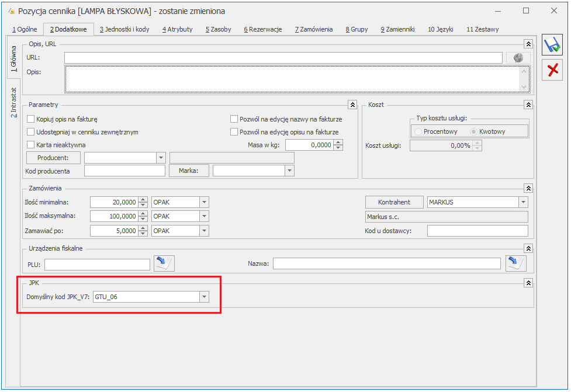Click the Kontrahent button
Screen dimensions: 571x392
coord(394,202)
